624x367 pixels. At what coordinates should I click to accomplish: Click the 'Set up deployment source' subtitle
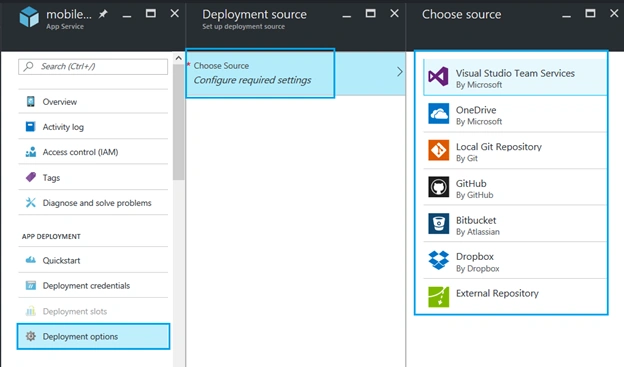(244, 27)
